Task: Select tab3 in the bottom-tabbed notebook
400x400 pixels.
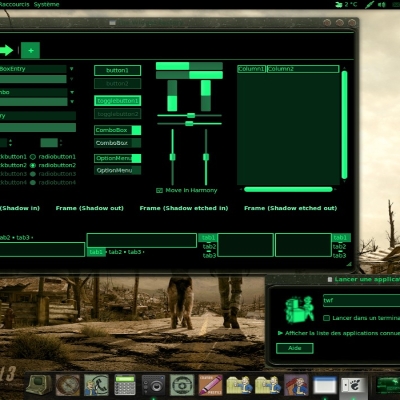Action: coord(134,252)
